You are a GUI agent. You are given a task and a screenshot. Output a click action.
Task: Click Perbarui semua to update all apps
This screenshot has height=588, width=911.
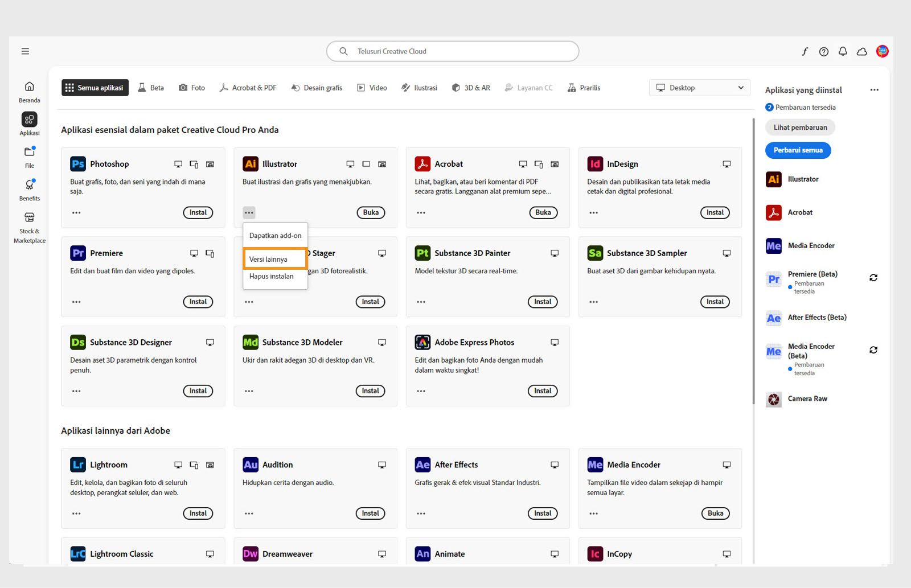[798, 150]
